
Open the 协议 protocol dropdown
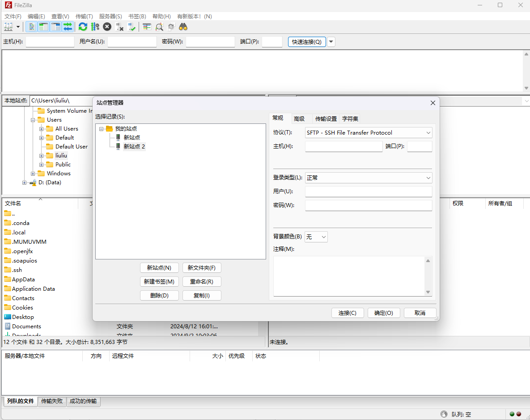[428, 132]
